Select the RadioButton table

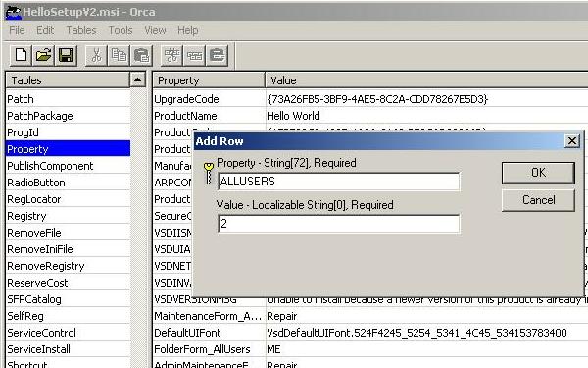(68, 183)
